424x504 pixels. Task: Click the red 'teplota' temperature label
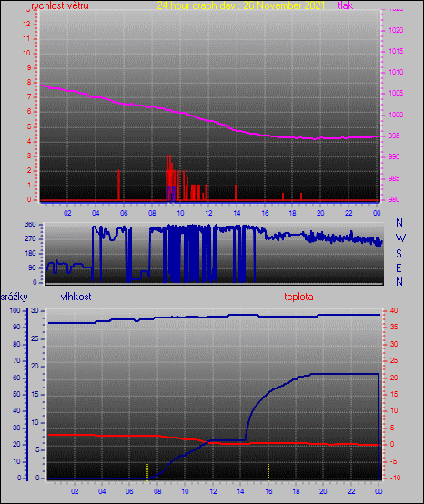coord(298,297)
